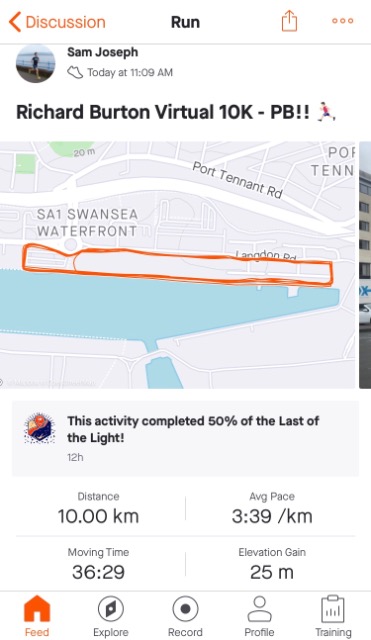The image size is (371, 640).
Task: Open the orange route map
Action: pyautogui.click(x=178, y=264)
